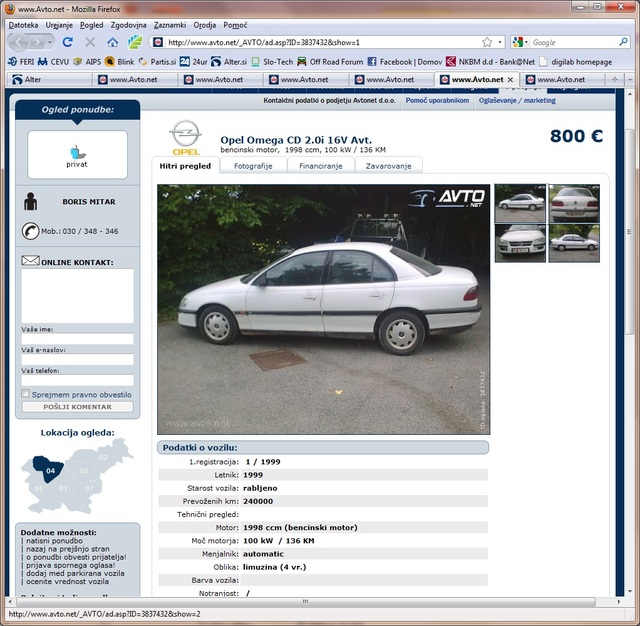Open the Zaznamki menu
This screenshot has width=640, height=626.
point(170,25)
